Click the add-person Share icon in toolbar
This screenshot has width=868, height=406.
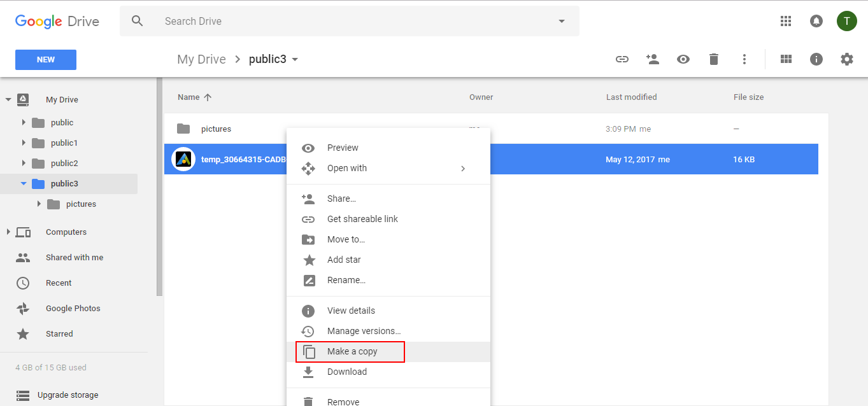tap(652, 59)
